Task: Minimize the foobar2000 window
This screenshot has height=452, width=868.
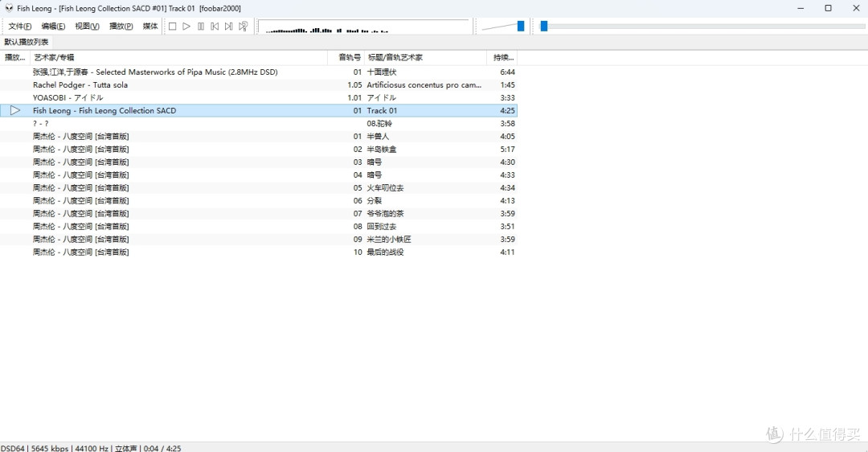Action: pos(801,8)
